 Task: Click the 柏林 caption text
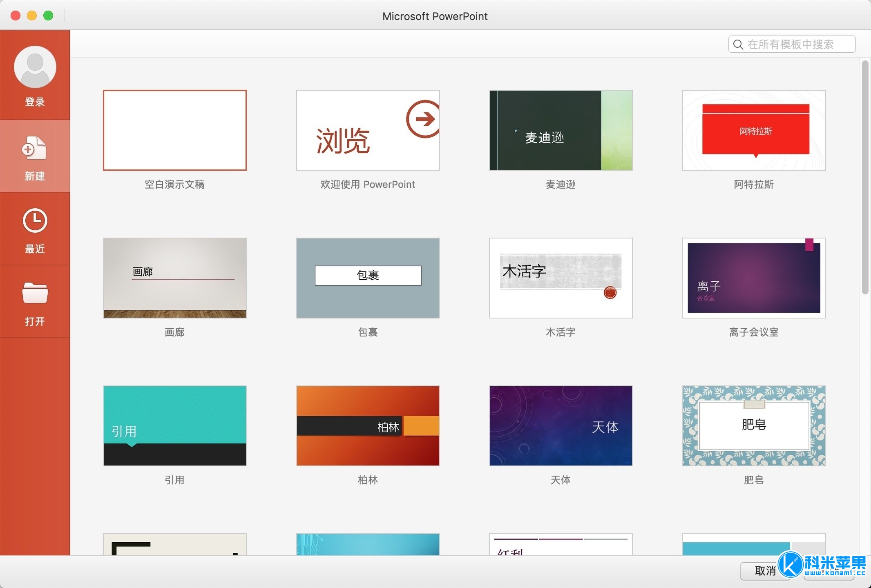pyautogui.click(x=368, y=480)
